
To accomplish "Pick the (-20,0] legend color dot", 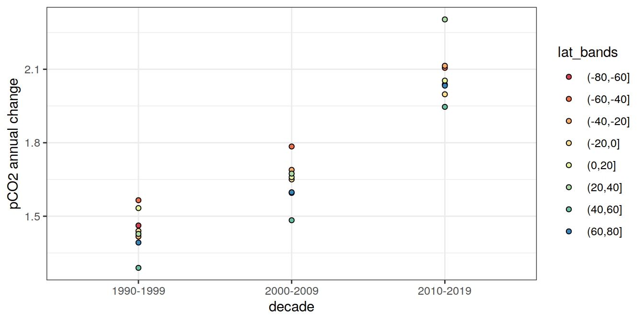I will [x=569, y=143].
